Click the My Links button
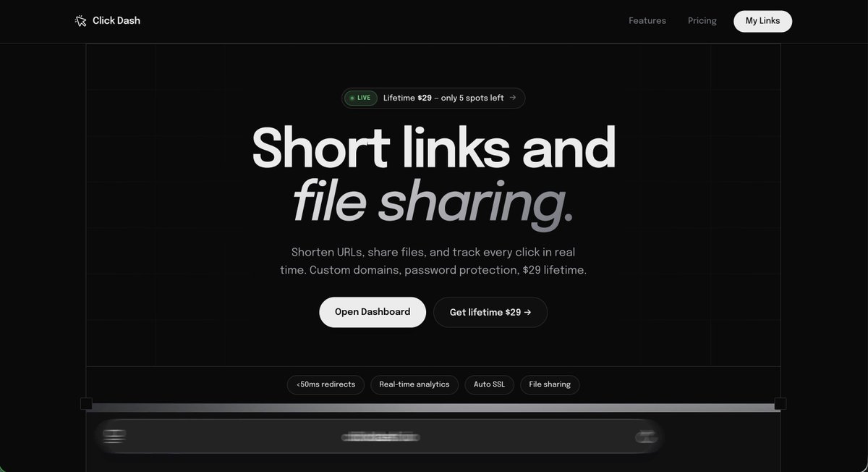The width and height of the screenshot is (868, 472). coord(762,21)
